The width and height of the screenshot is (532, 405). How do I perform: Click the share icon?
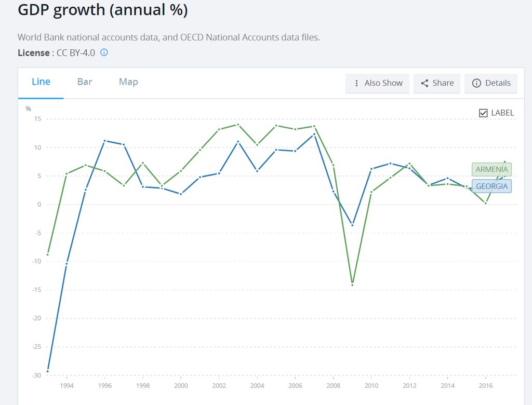pos(424,83)
